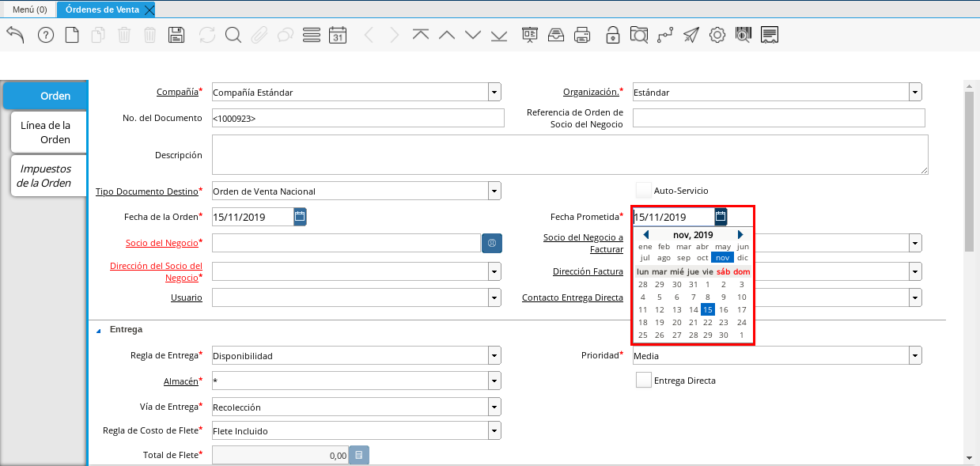Open the Help question mark icon
Screen dimensions: 980x466
(x=46, y=35)
